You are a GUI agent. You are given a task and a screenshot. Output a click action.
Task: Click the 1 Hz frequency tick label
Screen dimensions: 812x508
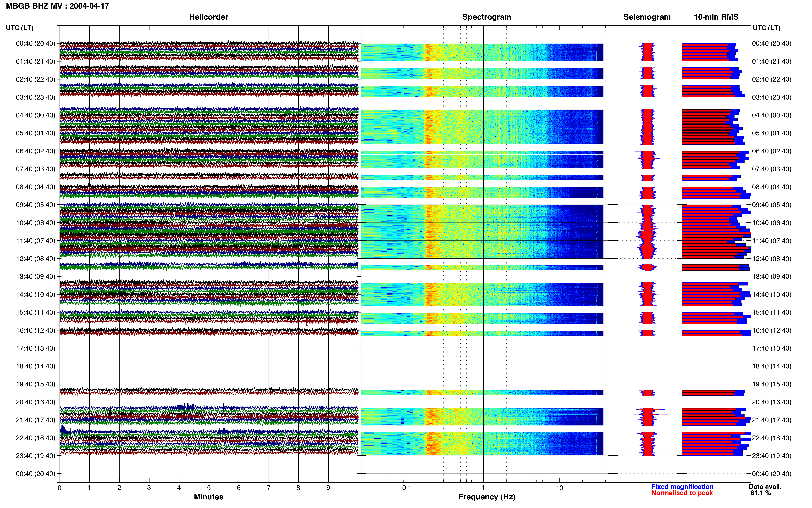(x=483, y=487)
